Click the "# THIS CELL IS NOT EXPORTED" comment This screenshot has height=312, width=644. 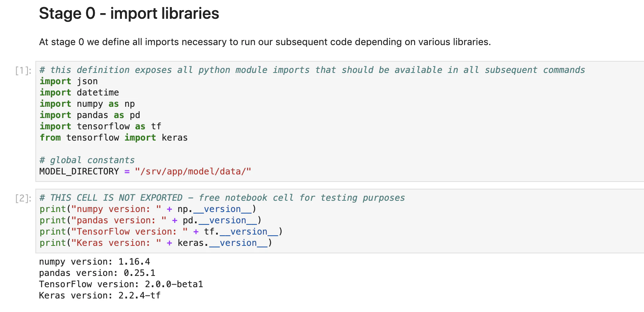click(x=222, y=198)
